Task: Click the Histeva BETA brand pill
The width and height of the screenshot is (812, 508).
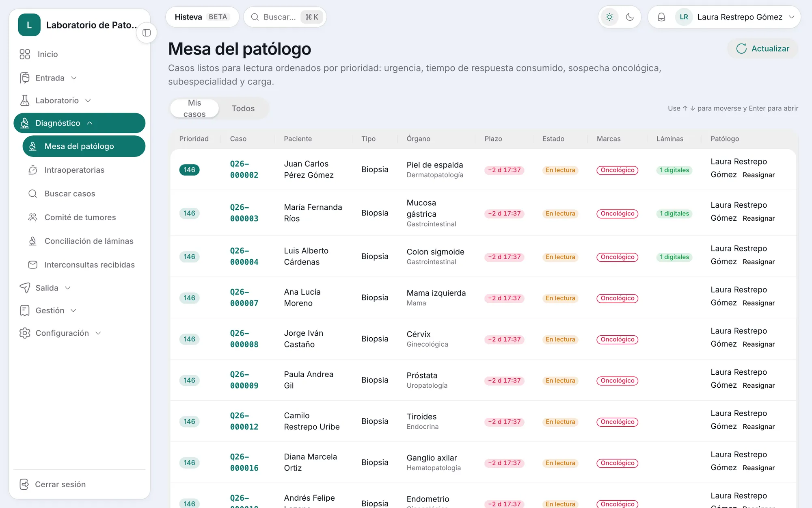Action: point(202,17)
